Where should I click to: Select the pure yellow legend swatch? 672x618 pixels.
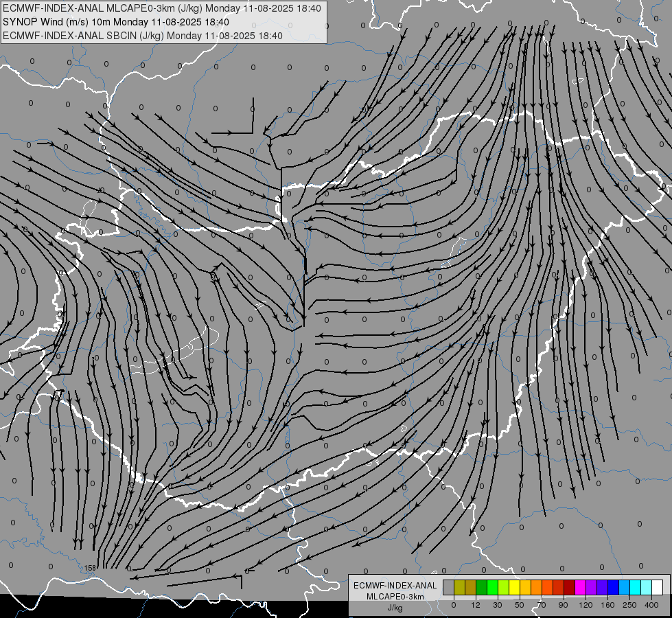coord(514,587)
